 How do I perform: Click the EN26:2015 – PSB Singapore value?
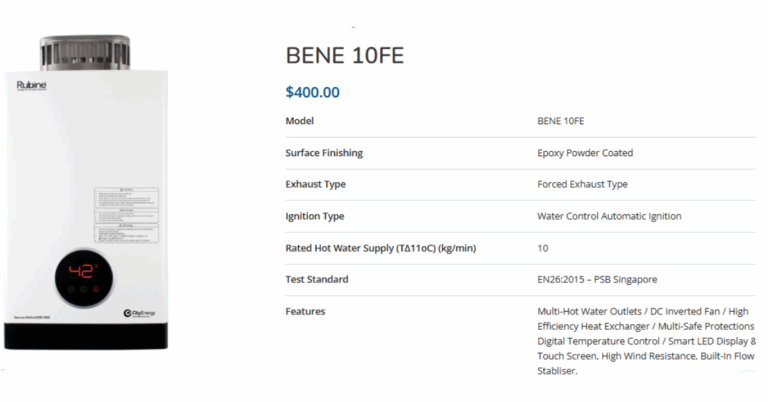pyautogui.click(x=597, y=280)
